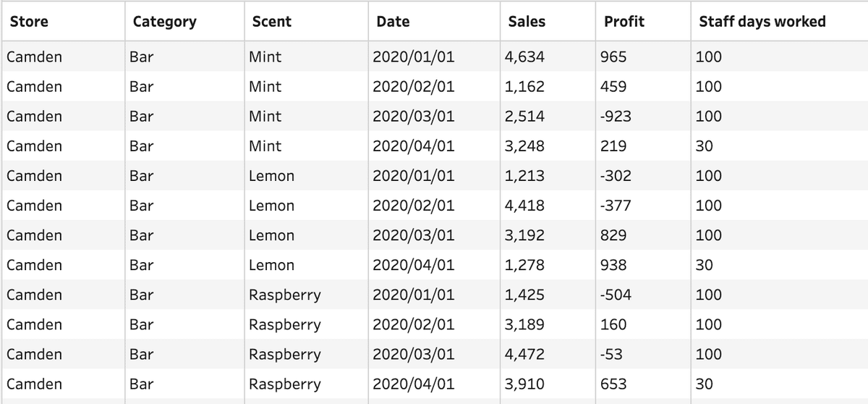Select the profit cell showing -504
868x404 pixels.
(x=616, y=295)
